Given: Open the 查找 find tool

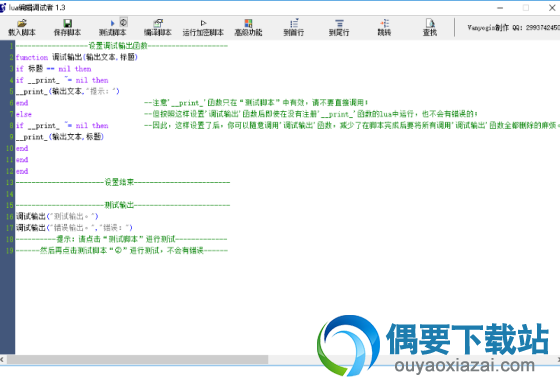Looking at the screenshot, I should point(430,27).
